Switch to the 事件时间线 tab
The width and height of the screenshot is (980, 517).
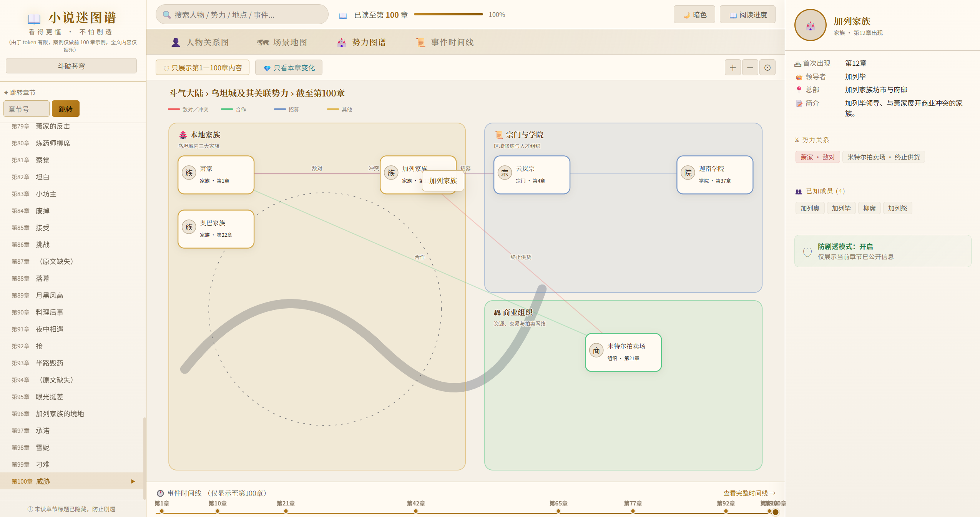(445, 42)
